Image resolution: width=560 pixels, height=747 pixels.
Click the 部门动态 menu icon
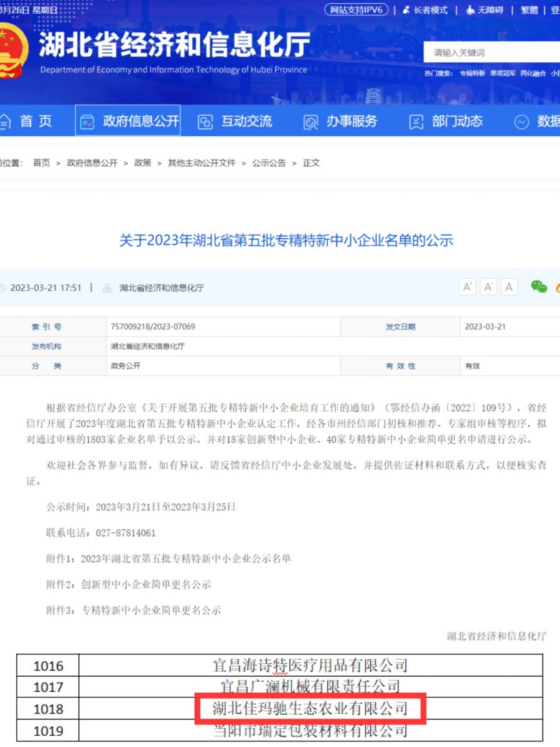[x=416, y=122]
